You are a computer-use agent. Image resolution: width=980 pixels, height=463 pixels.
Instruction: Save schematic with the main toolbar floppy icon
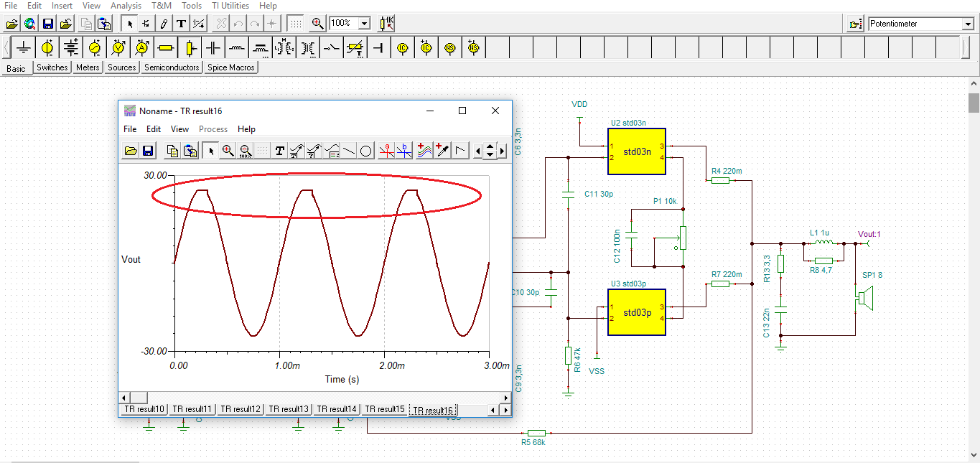click(47, 24)
